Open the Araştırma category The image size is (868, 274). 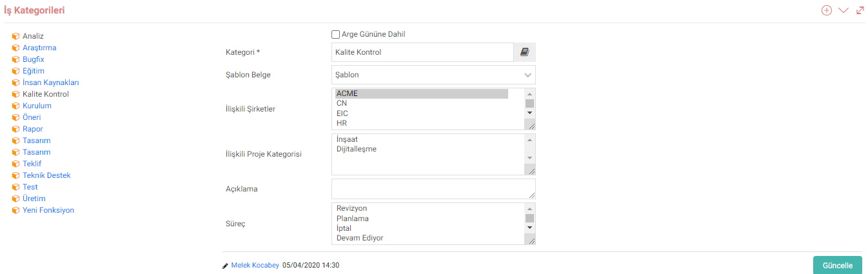coord(39,48)
